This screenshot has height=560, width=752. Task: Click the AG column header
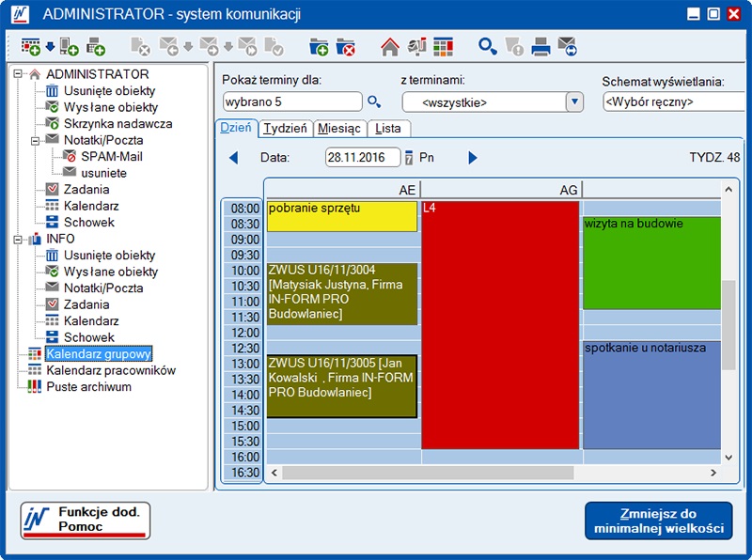click(x=501, y=190)
